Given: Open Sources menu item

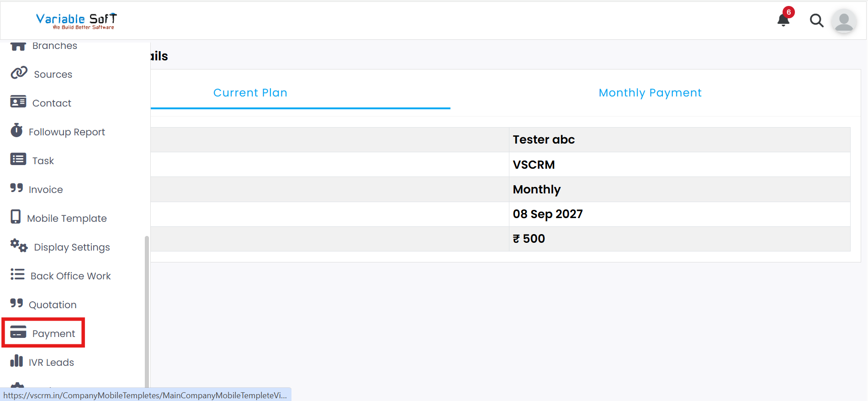Looking at the screenshot, I should tap(53, 75).
